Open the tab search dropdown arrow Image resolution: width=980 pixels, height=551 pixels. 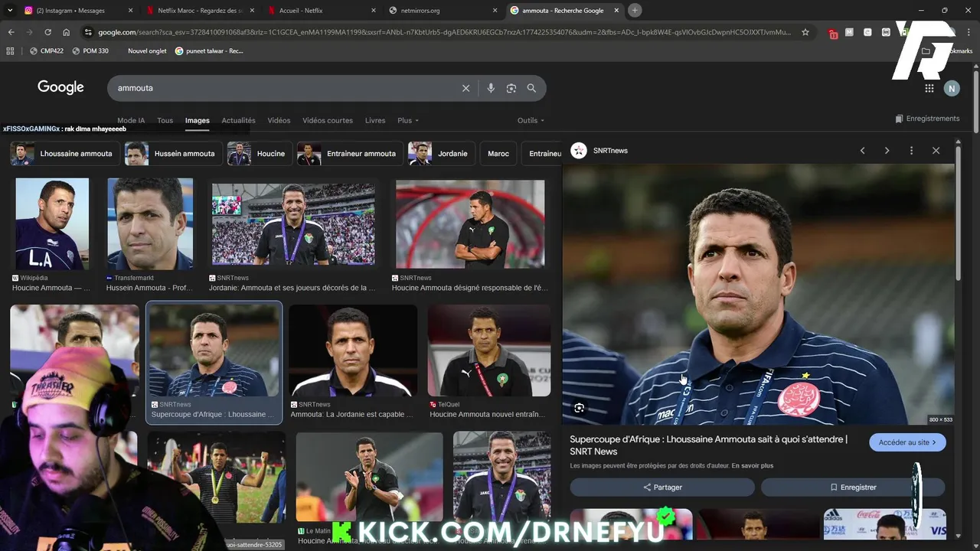click(10, 10)
